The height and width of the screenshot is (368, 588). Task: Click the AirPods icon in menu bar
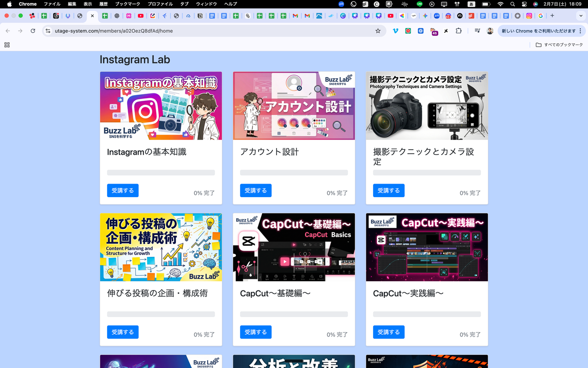point(457,4)
